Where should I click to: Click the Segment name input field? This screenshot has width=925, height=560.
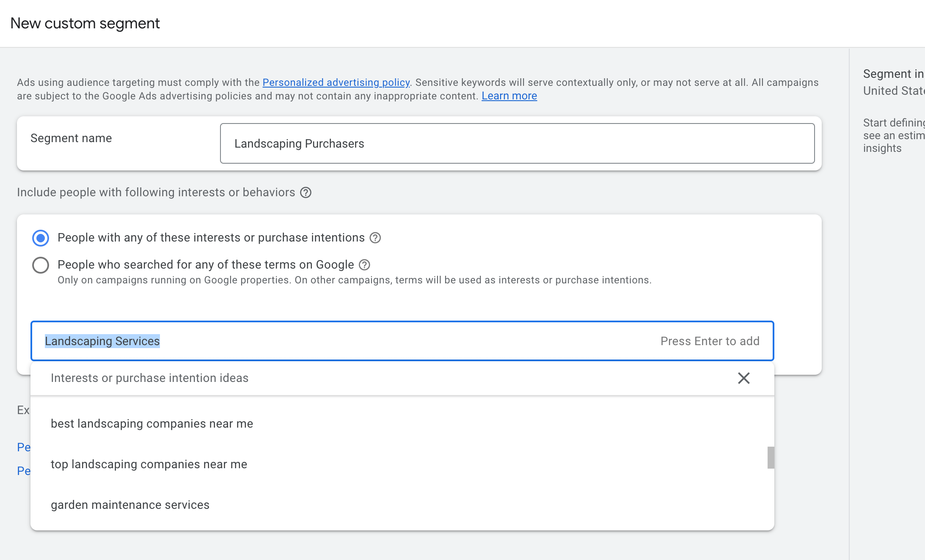click(517, 143)
